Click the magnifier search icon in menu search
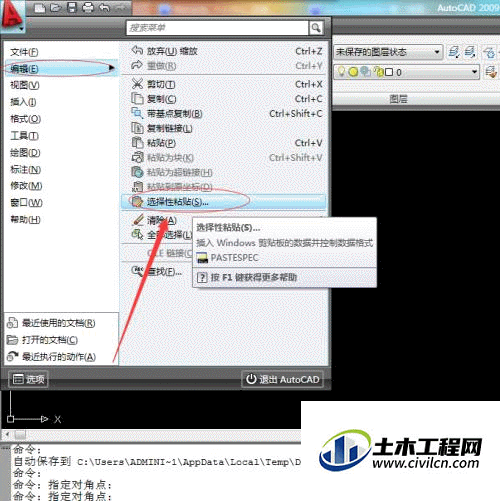The height and width of the screenshot is (501, 500). coord(316,28)
